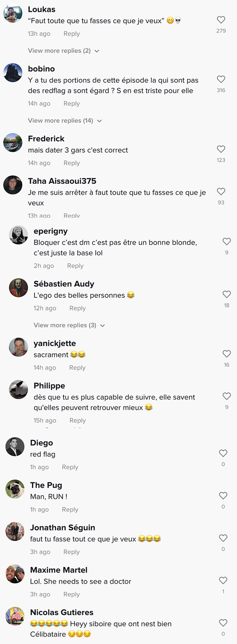Reply to Frederick's comment
The image size is (237, 644).
click(x=71, y=163)
